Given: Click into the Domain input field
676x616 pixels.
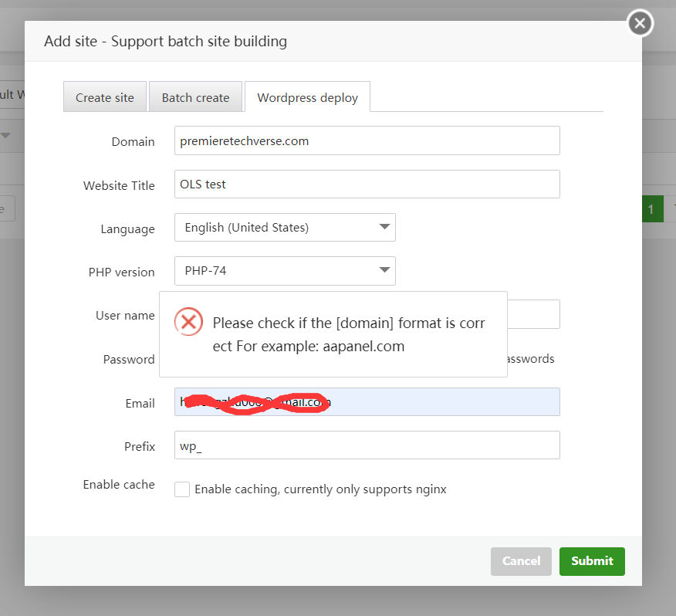Looking at the screenshot, I should (x=367, y=141).
